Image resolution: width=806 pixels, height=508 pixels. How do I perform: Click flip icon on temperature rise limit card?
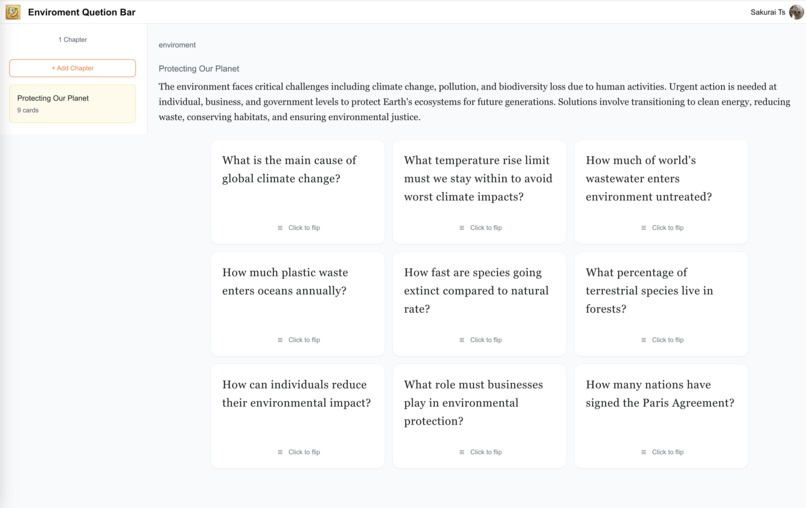coord(462,228)
